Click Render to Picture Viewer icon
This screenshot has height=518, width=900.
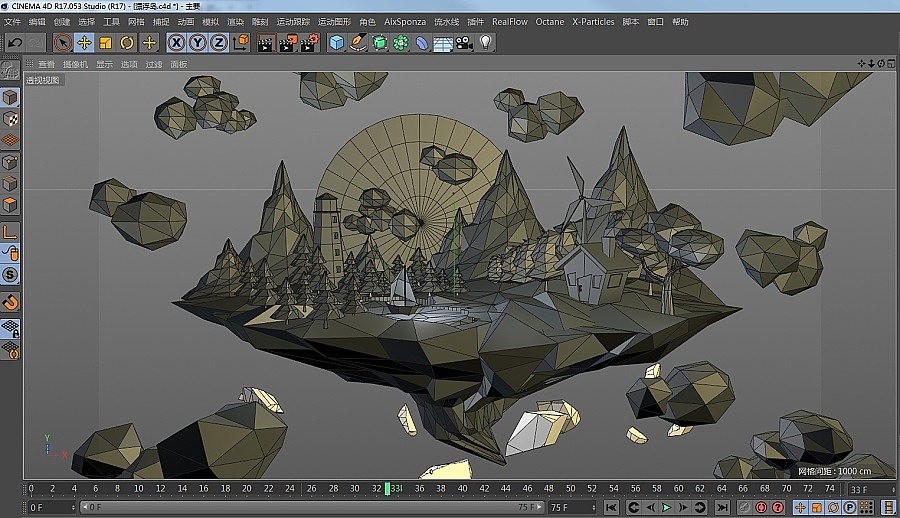click(288, 43)
